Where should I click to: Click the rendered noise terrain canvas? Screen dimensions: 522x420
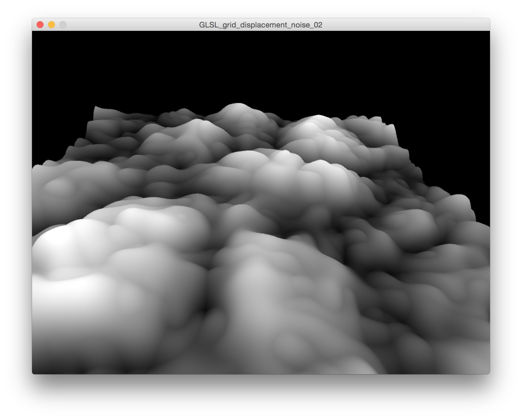261,203
